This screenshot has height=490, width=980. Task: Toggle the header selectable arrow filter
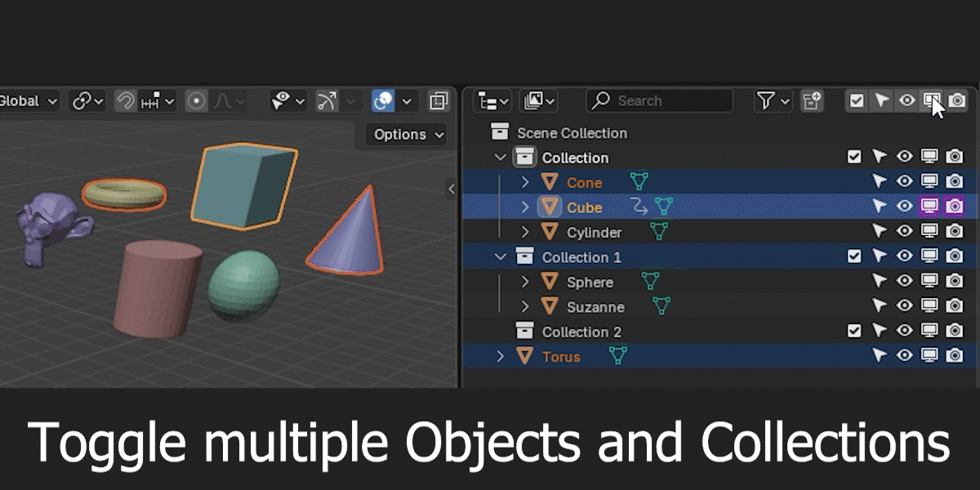pos(881,100)
